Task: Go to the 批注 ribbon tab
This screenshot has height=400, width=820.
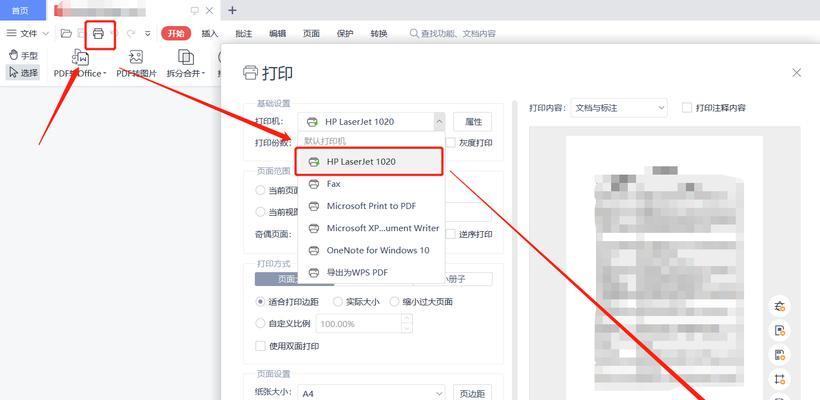Action: click(x=244, y=34)
